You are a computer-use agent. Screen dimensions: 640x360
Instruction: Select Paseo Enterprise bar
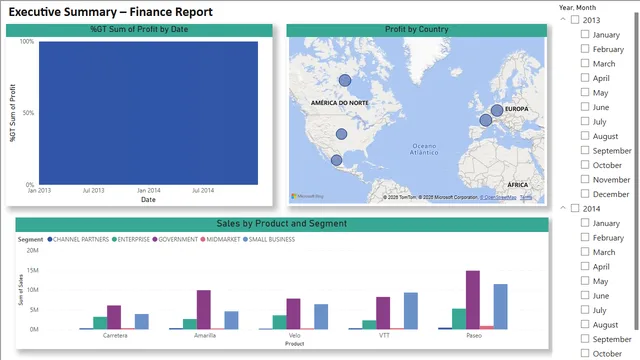(x=459, y=319)
